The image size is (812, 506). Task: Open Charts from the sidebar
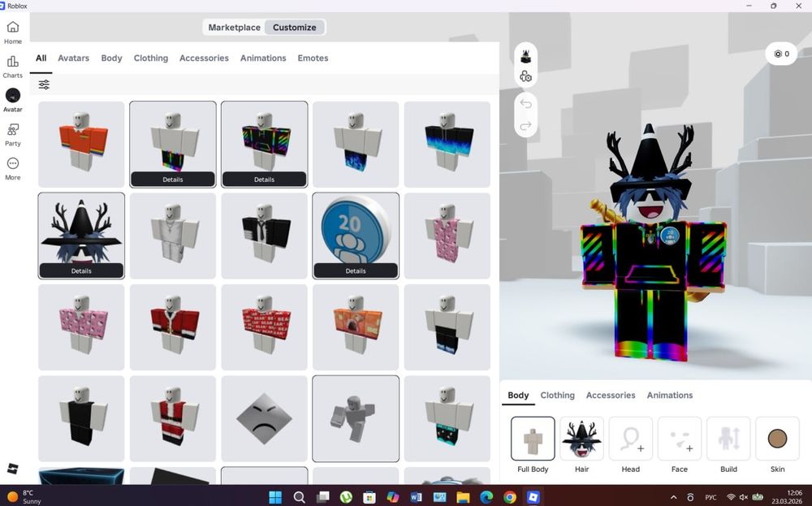tap(12, 67)
